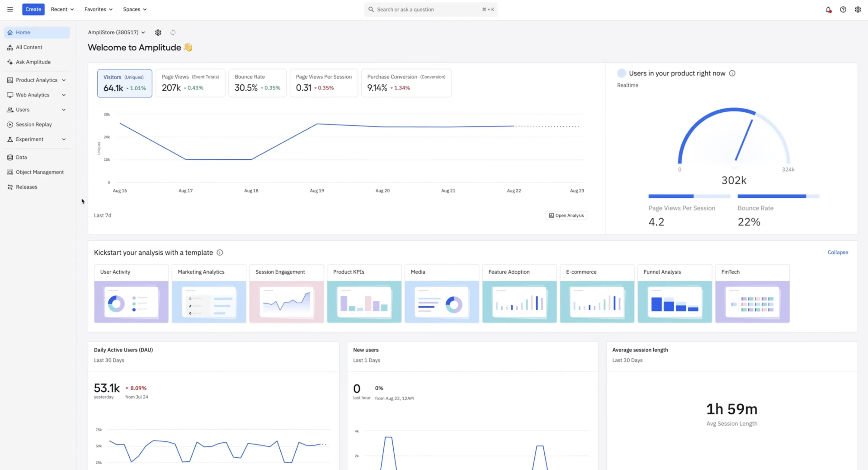Click the refresh icon next to AmpliStore
Image resolution: width=868 pixels, height=470 pixels.
tap(173, 32)
